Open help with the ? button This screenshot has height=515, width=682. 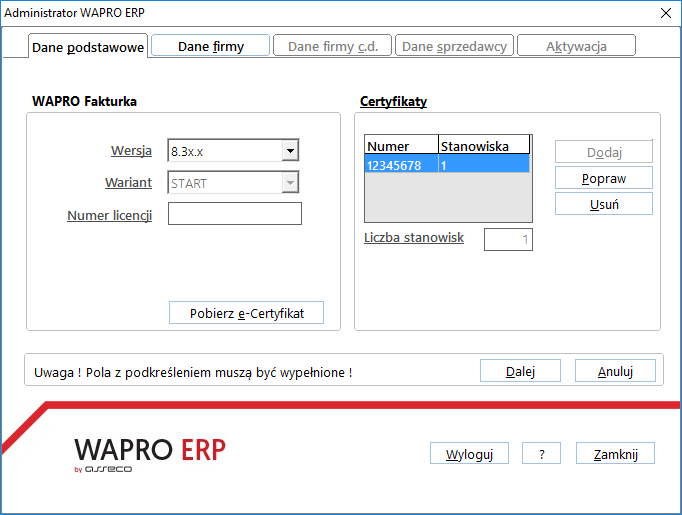[x=542, y=454]
